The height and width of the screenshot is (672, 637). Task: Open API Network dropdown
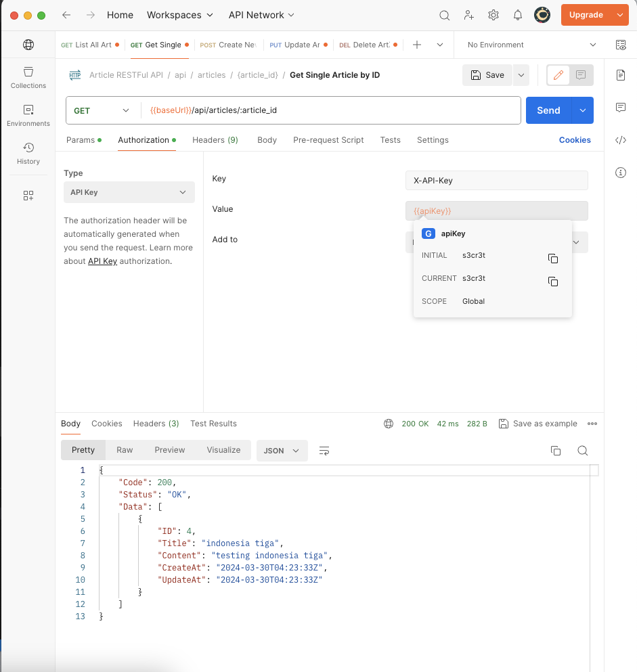pos(261,15)
